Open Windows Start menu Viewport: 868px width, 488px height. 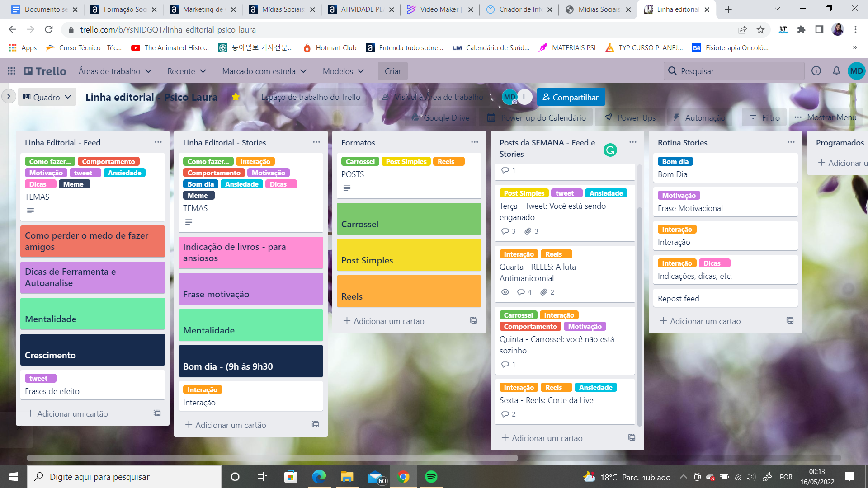14,477
